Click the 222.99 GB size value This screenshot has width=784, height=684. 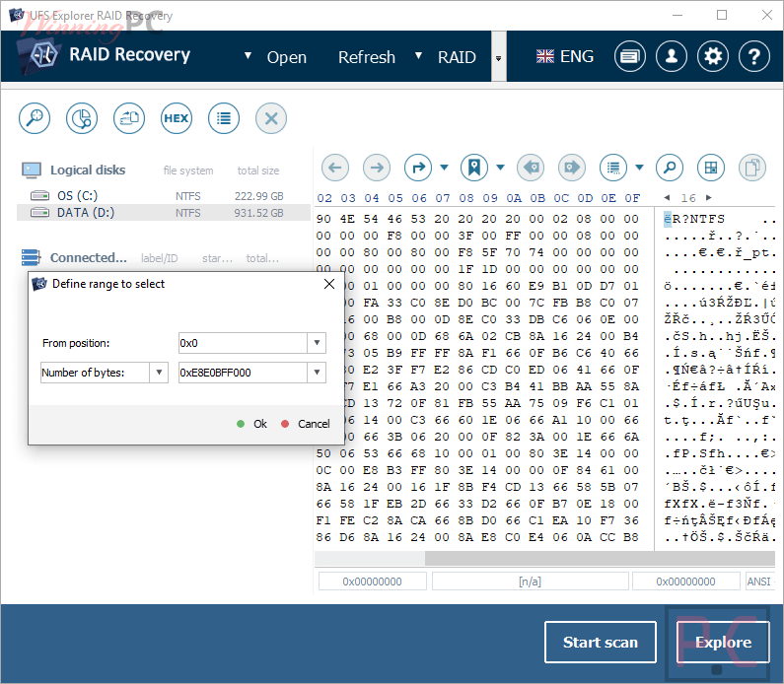(259, 196)
